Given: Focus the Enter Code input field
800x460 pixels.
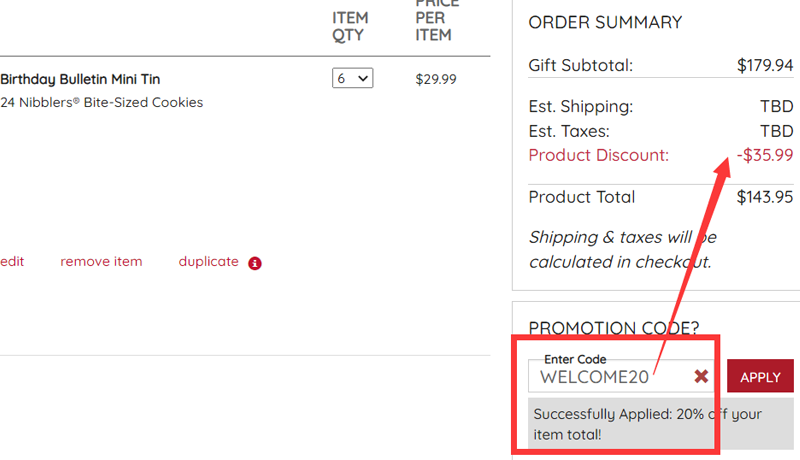Looking at the screenshot, I should coord(608,377).
